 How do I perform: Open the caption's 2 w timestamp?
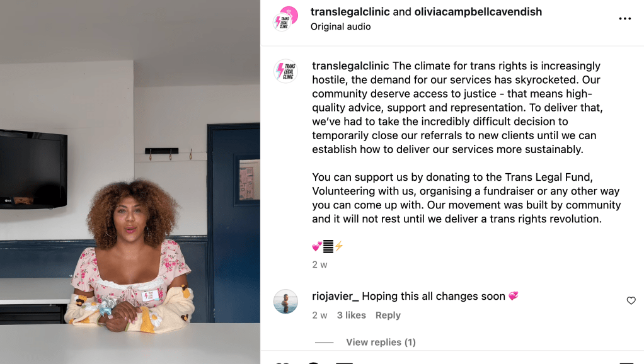(319, 264)
